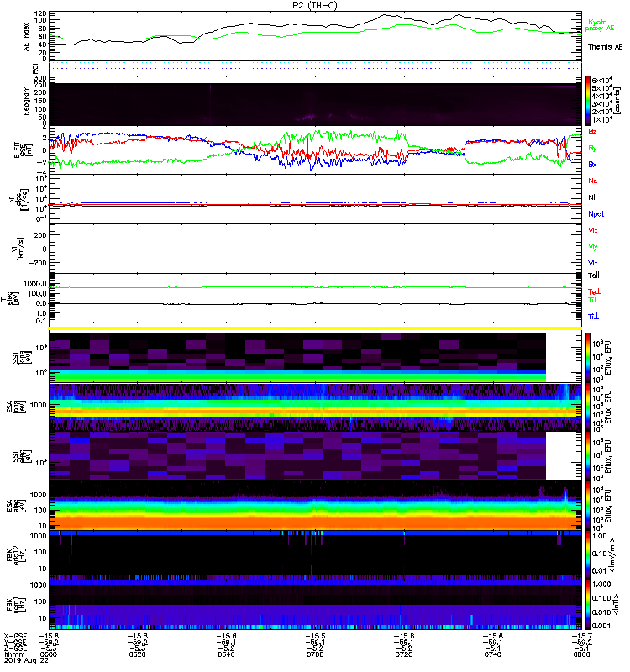This screenshot has width=630, height=672.
Task: Click the Keogram counts colorbar
Action: click(x=587, y=101)
